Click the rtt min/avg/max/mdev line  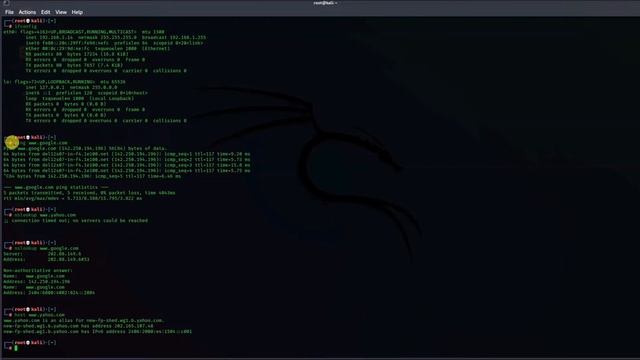pos(73,198)
